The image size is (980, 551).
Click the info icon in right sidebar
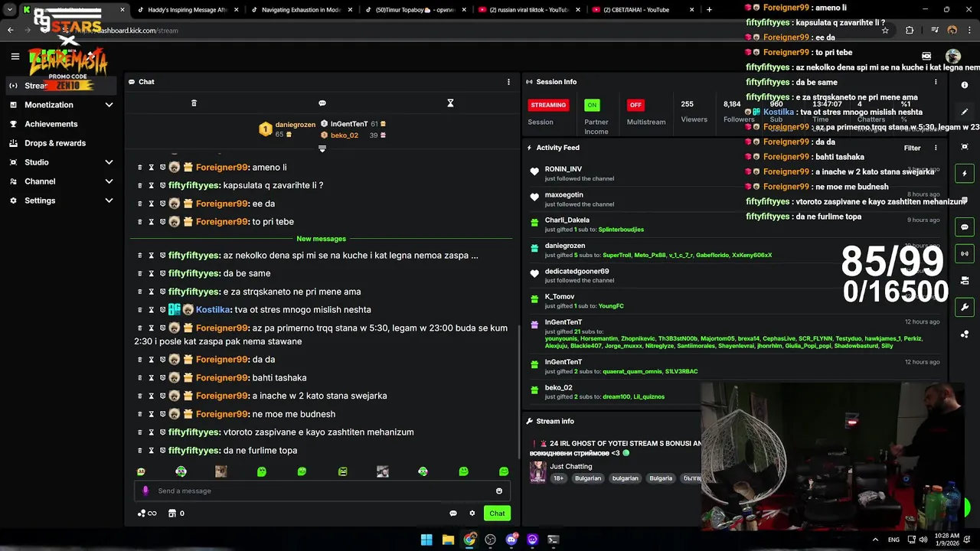coord(965,85)
